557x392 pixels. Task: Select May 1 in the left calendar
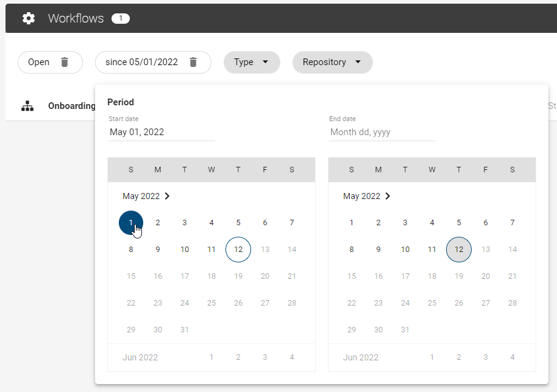[x=130, y=222]
